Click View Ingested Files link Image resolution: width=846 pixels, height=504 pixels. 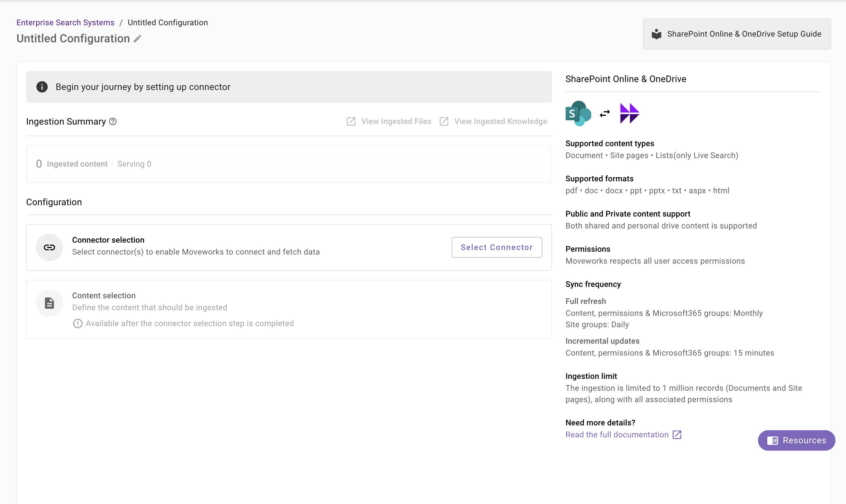coord(389,121)
